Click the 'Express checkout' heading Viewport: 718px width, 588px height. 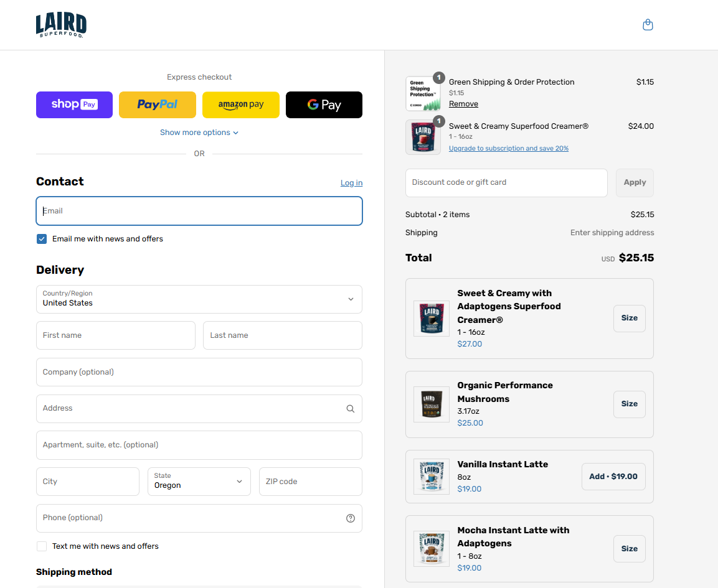pyautogui.click(x=199, y=77)
